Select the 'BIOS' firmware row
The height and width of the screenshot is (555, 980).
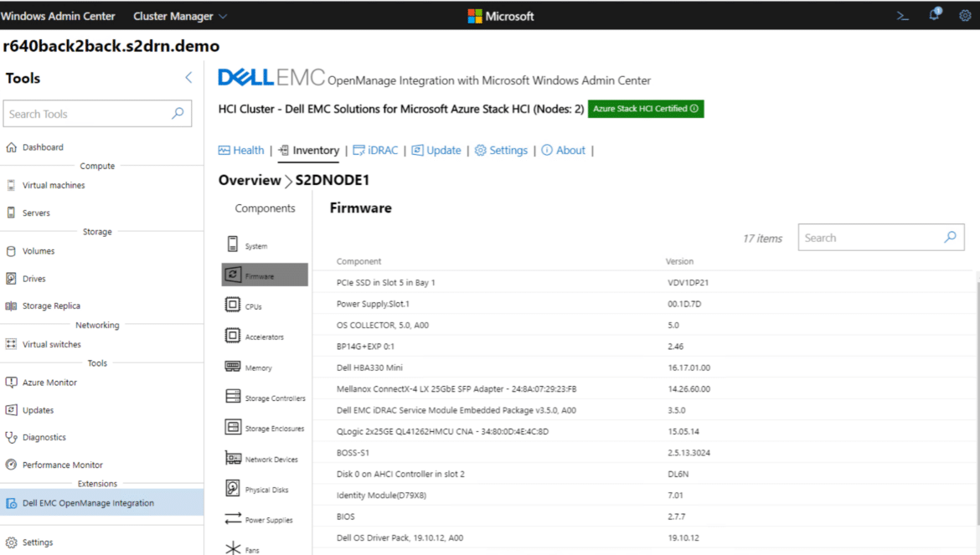(x=643, y=516)
